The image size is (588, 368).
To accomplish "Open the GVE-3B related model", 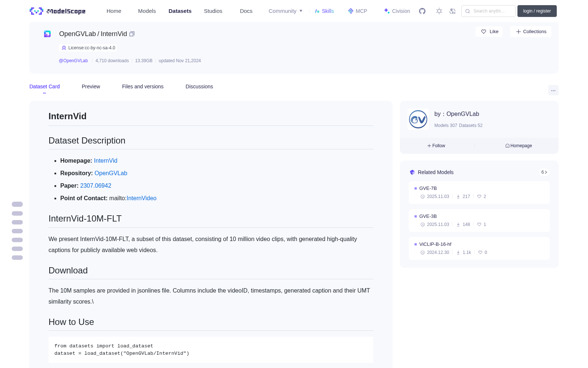I will (479, 220).
